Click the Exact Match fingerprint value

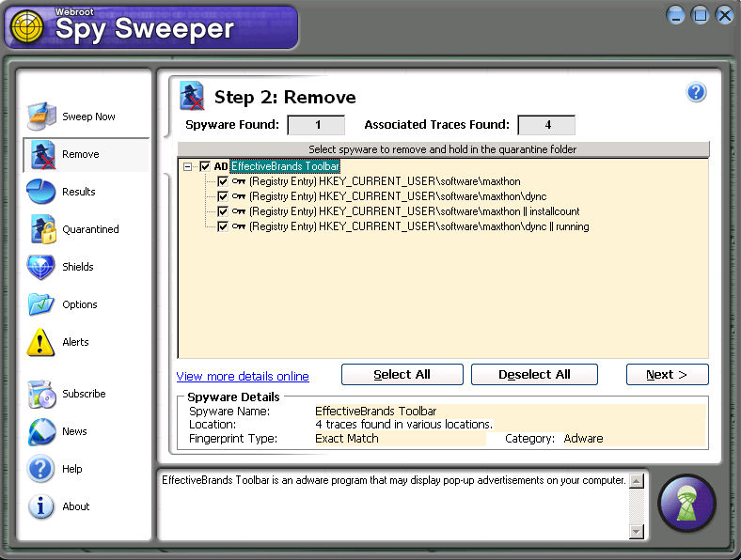point(347,439)
